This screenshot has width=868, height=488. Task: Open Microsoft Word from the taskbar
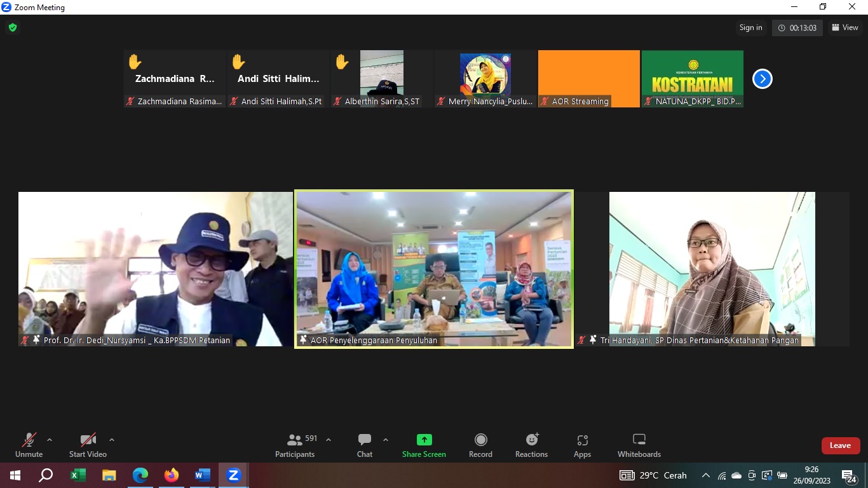(x=202, y=475)
